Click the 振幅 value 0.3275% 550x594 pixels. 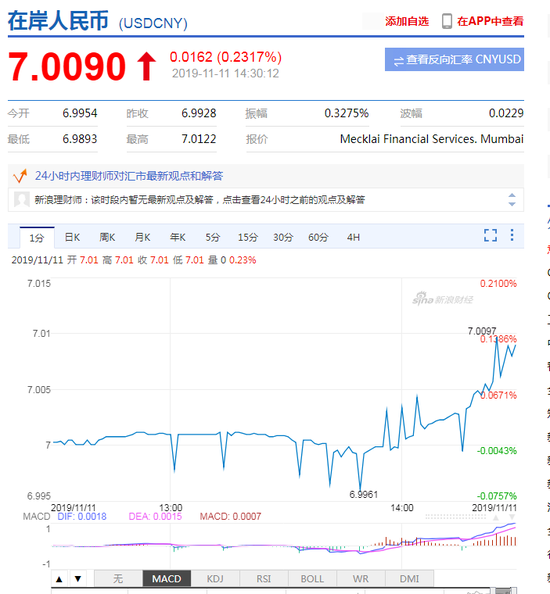pos(346,113)
